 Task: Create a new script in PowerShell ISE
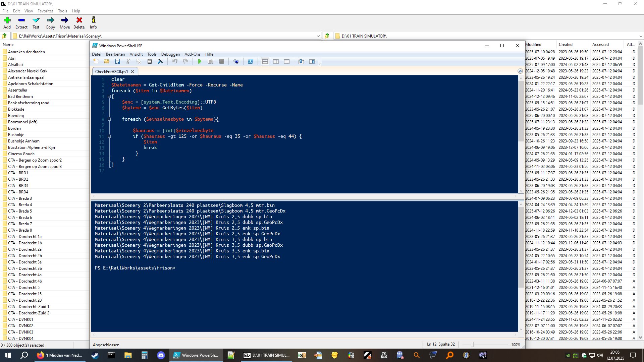pyautogui.click(x=96, y=61)
